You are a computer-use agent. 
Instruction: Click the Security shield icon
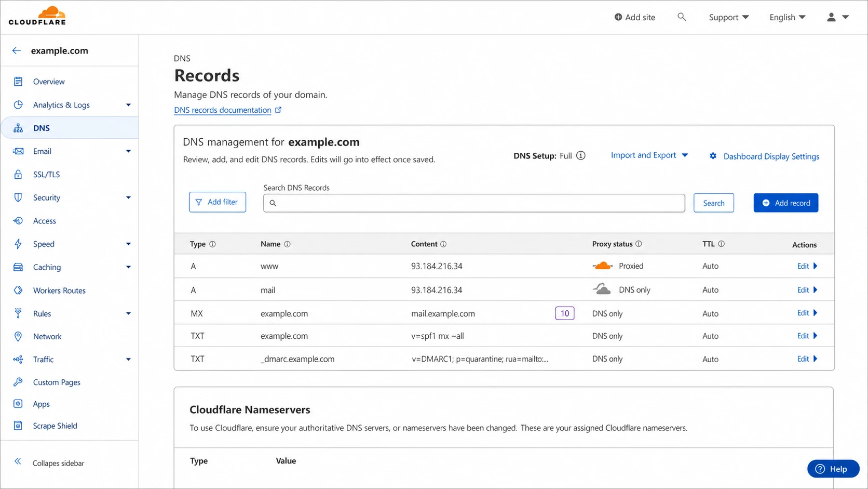tap(18, 197)
